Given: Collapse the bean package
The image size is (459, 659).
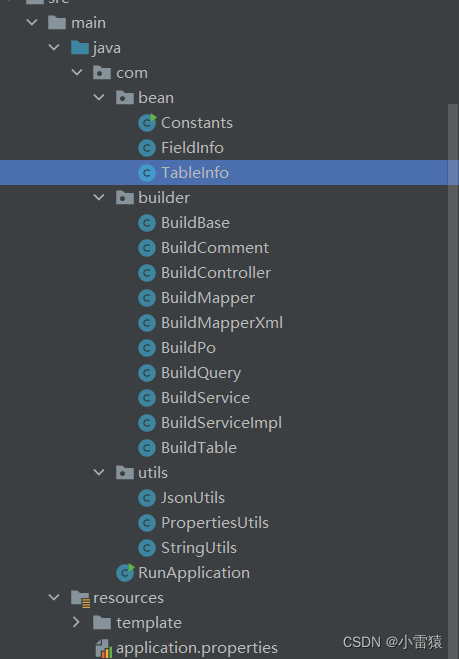Looking at the screenshot, I should pyautogui.click(x=99, y=98).
